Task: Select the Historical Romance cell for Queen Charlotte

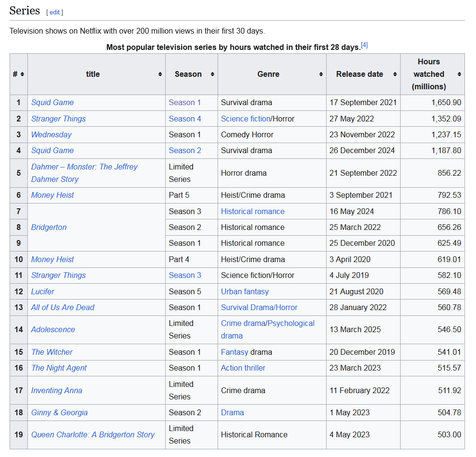Action: [x=272, y=435]
